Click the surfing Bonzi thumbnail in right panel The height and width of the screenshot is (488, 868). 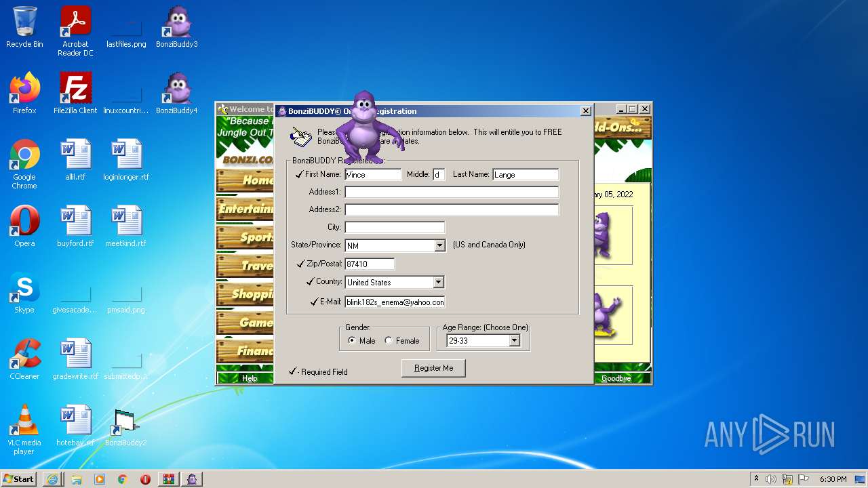[x=613, y=315]
